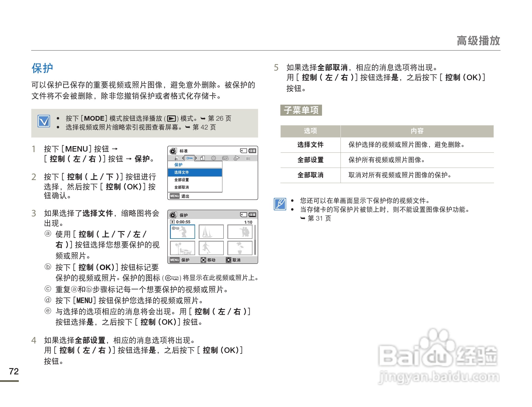Screen dimensions: 532x407
Task: Choose 全部设置 from the protect menu
Action: (182, 180)
